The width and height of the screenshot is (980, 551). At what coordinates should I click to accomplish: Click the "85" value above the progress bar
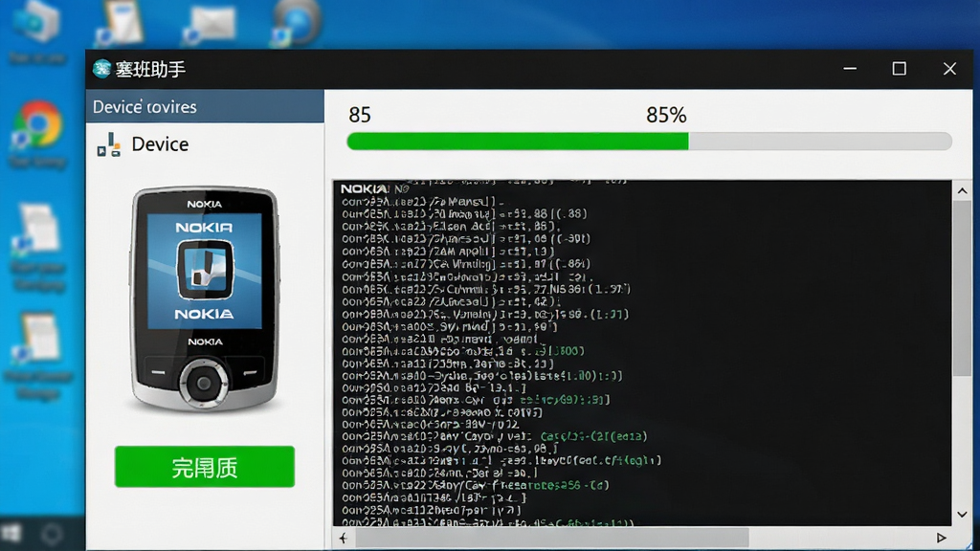[x=360, y=115]
